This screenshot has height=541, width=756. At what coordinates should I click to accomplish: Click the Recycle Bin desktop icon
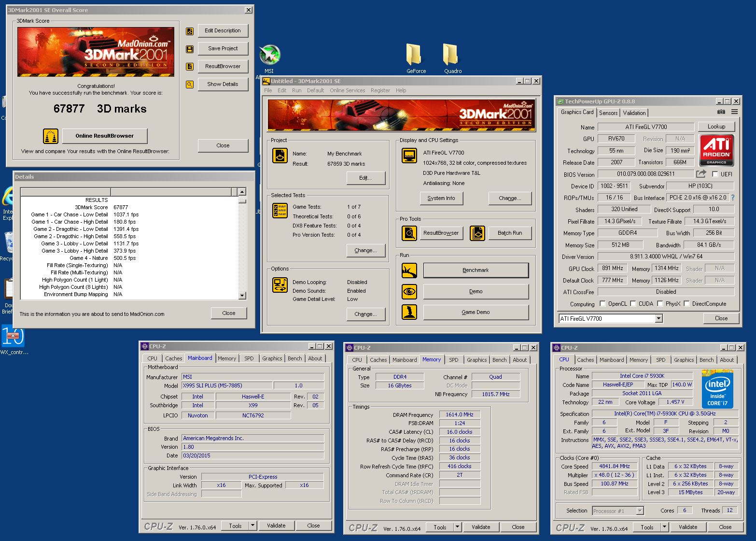click(x=8, y=246)
